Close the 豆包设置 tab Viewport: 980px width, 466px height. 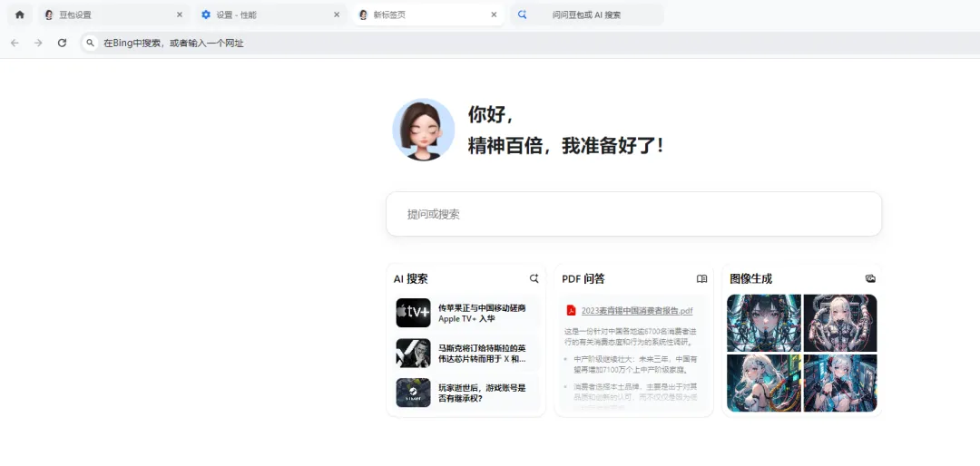(x=179, y=15)
